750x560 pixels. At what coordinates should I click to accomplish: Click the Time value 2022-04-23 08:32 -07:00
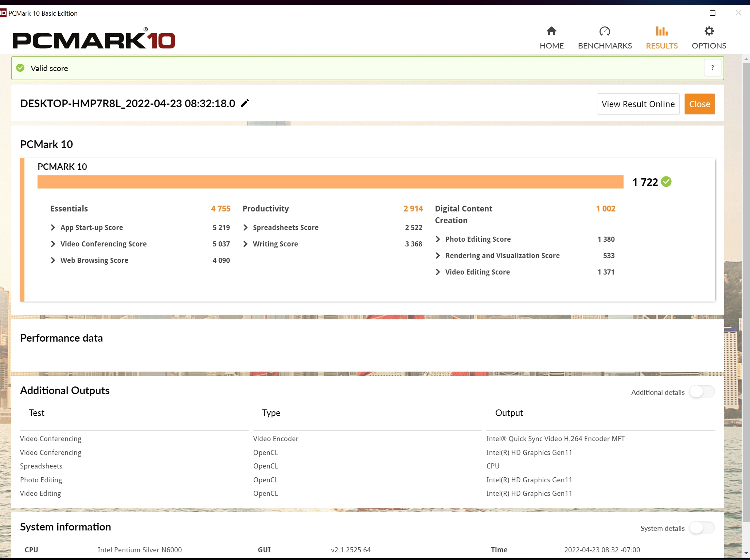602,550
